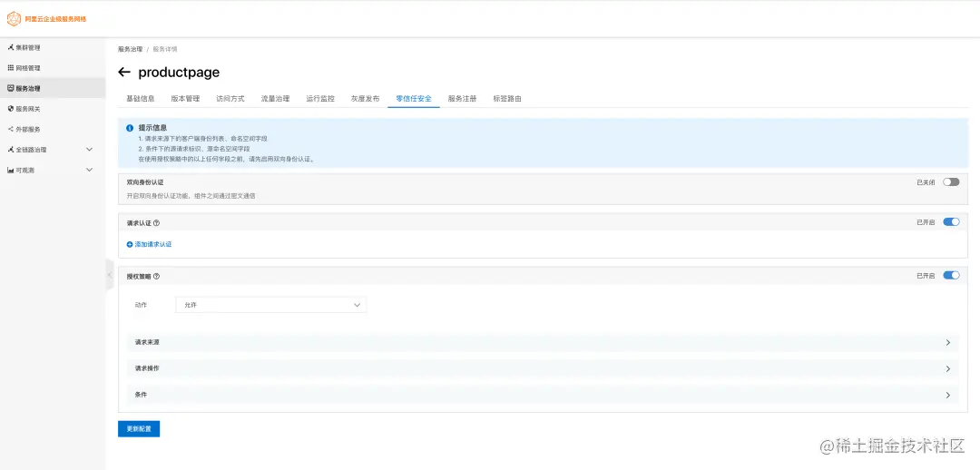The height and width of the screenshot is (470, 980).
Task: Click the blue info icon in 提示信息
Action: pyautogui.click(x=130, y=128)
